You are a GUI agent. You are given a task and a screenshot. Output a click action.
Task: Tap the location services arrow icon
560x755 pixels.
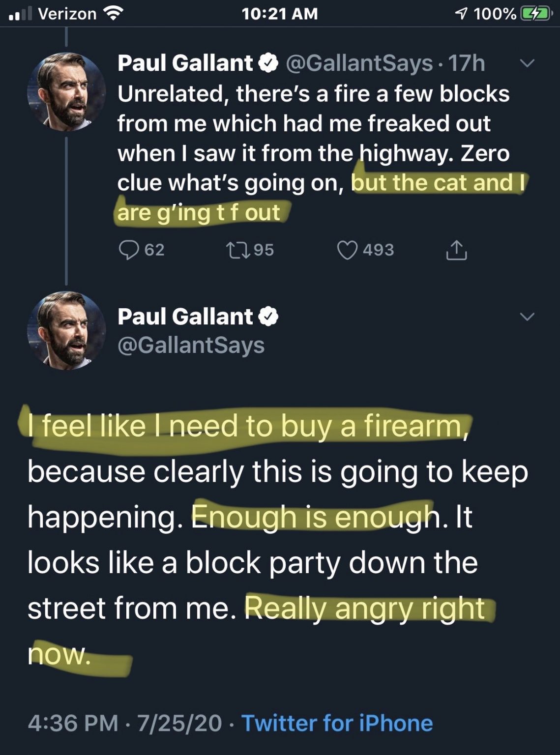point(460,14)
